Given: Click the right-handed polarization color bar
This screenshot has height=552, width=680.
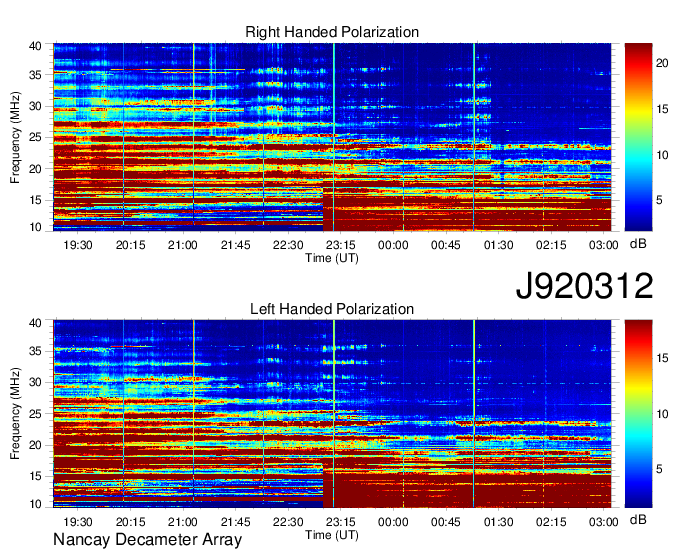Looking at the screenshot, I should (638, 137).
